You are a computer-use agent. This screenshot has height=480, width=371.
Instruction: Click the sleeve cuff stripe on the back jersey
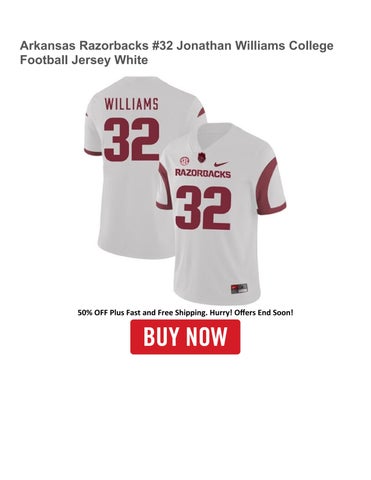(92, 152)
